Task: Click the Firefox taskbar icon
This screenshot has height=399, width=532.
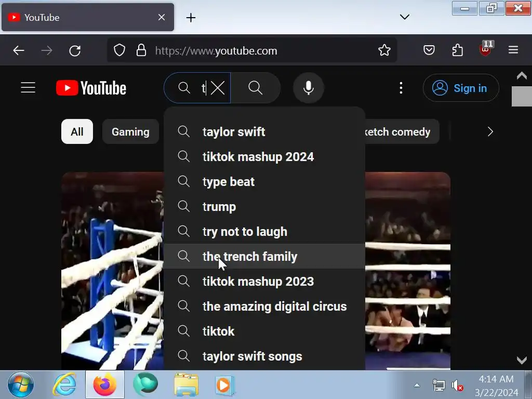Action: [105, 385]
